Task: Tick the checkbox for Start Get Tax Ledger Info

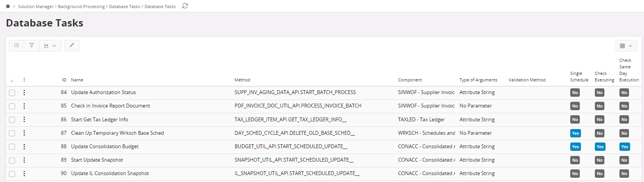Action: pos(12,120)
